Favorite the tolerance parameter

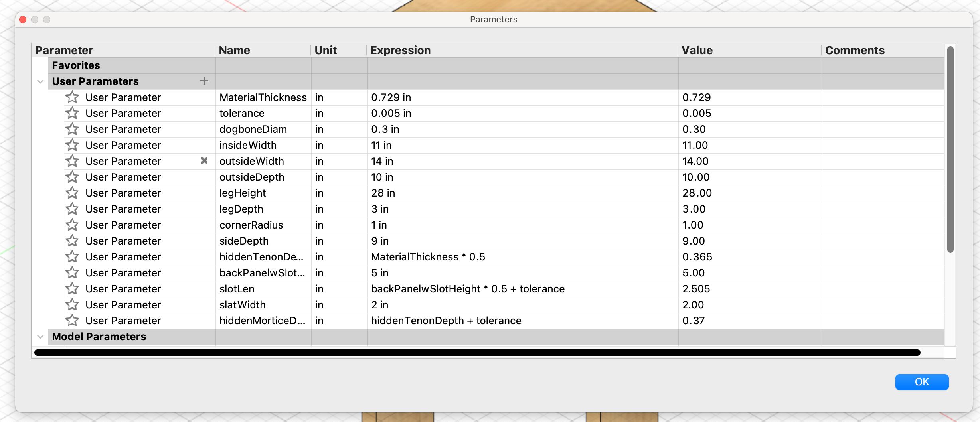pyautogui.click(x=72, y=113)
